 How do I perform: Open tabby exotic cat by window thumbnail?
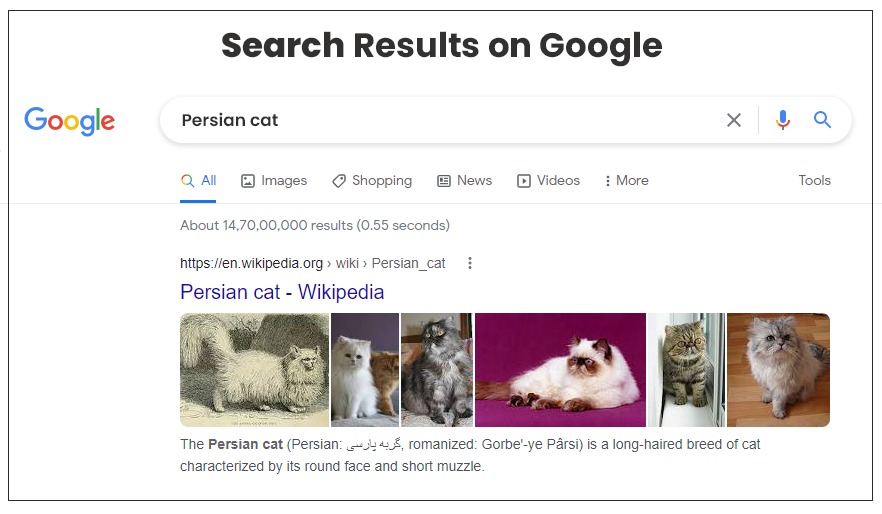pos(686,370)
